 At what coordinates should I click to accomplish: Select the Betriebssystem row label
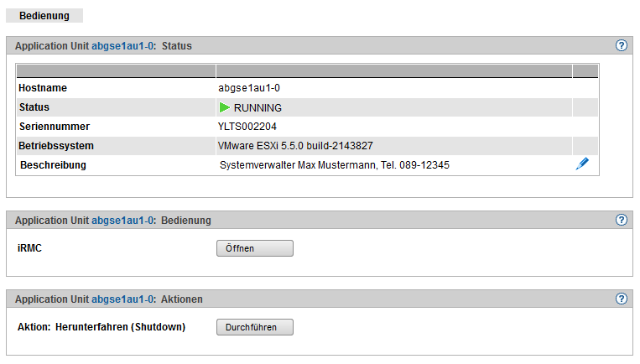57,146
